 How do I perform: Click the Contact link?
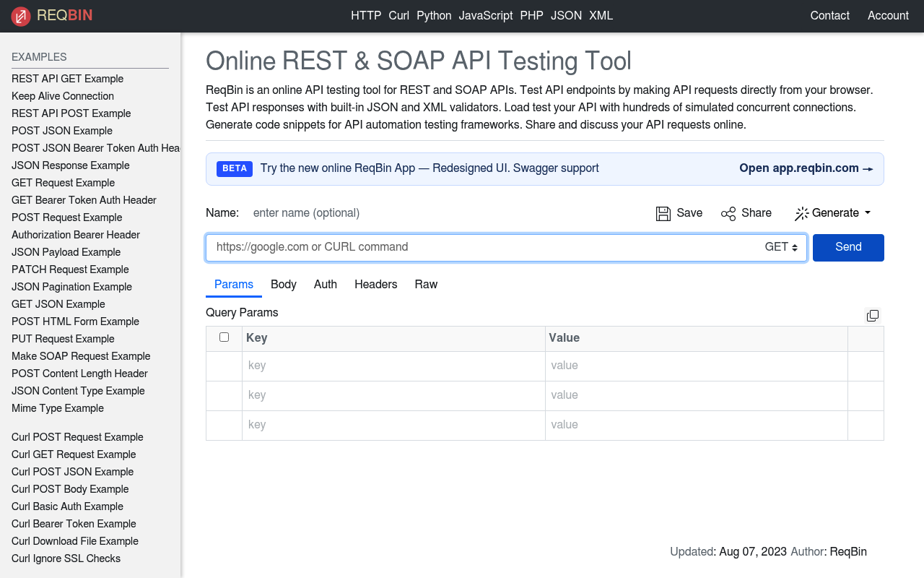tap(830, 16)
